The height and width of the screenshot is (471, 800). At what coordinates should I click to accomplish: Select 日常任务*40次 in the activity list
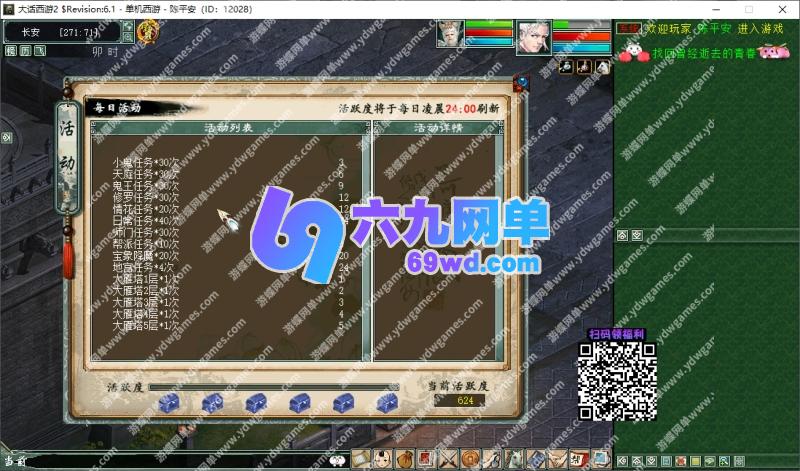click(146, 221)
